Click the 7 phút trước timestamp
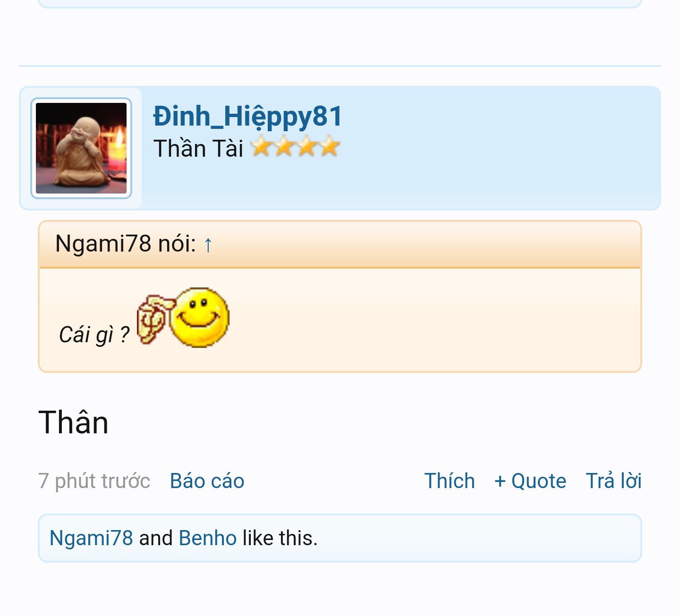The image size is (680, 616). pos(94,481)
